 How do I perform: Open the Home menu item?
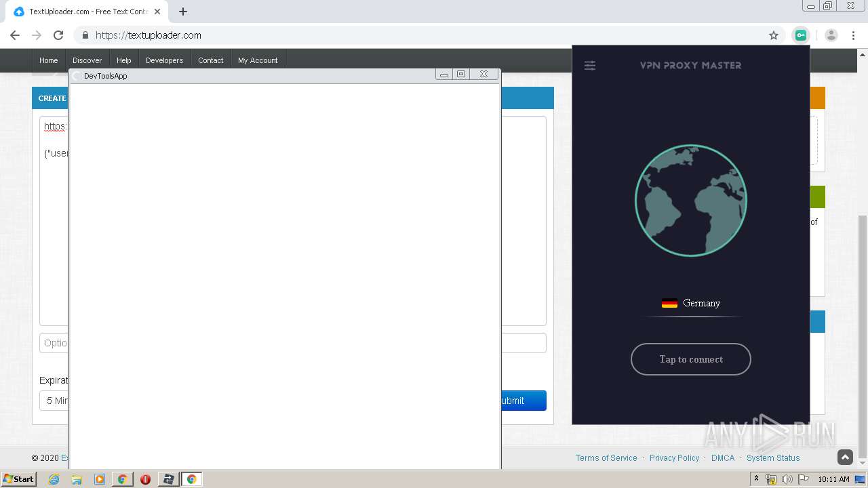tap(49, 60)
